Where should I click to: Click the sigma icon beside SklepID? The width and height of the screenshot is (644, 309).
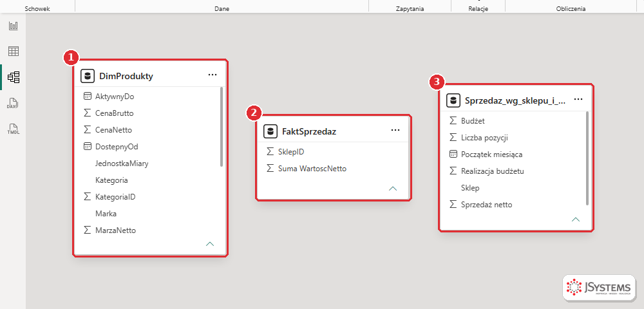[270, 152]
